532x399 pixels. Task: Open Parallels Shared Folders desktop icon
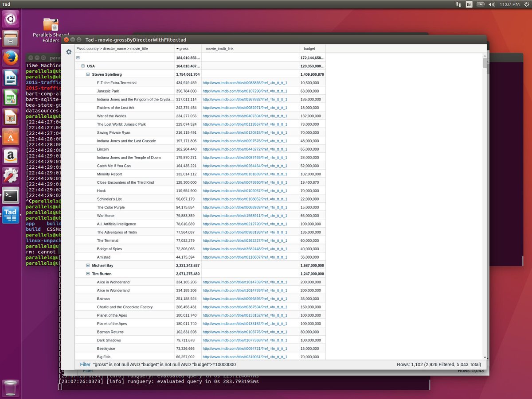pyautogui.click(x=51, y=30)
